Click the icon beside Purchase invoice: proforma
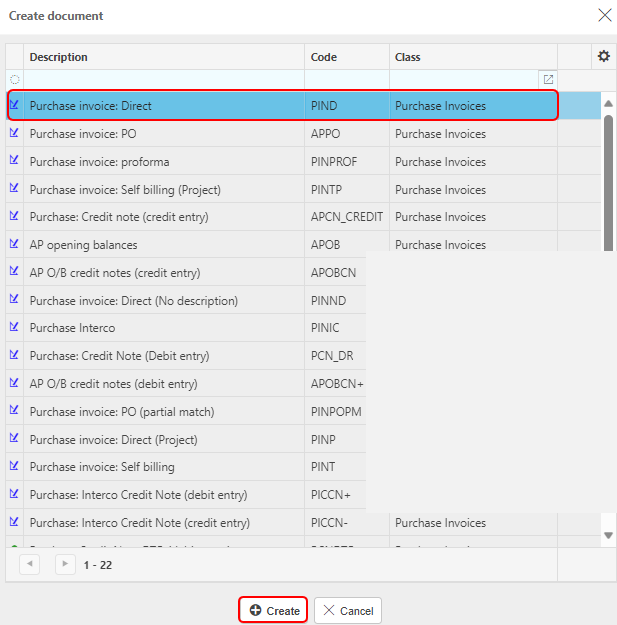Image resolution: width=617 pixels, height=625 pixels. coord(14,161)
